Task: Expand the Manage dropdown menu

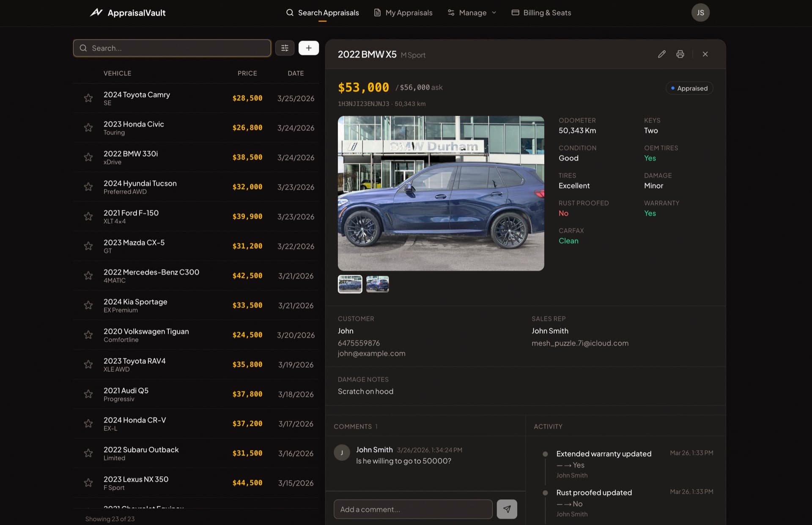Action: (472, 13)
